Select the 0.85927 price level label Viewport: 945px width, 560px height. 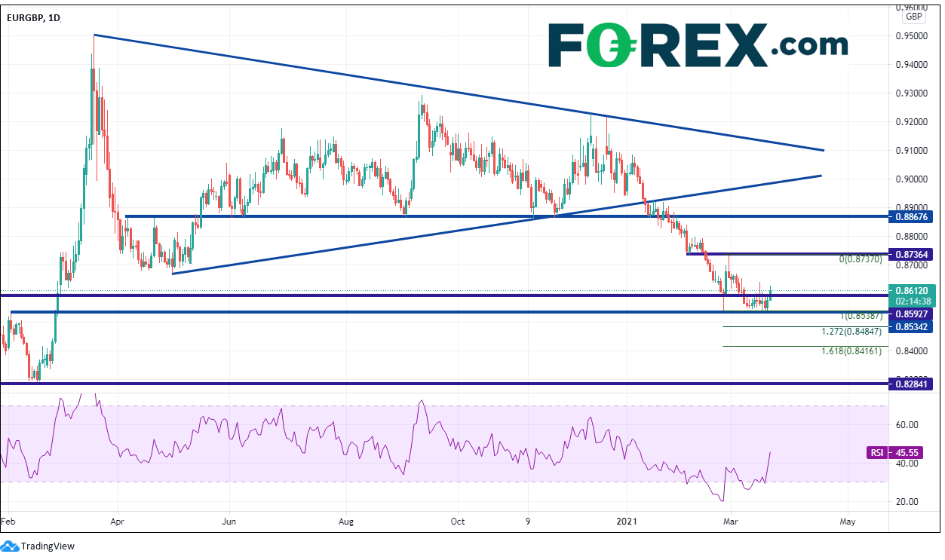point(913,314)
